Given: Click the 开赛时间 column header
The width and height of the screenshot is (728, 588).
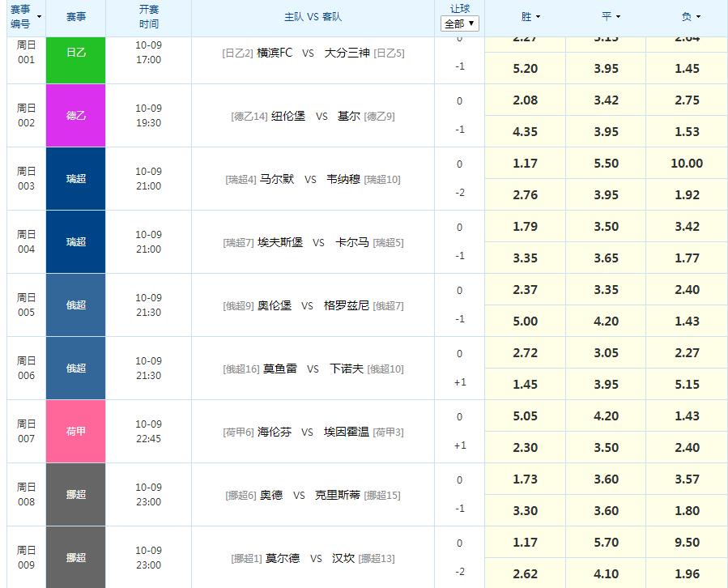Looking at the screenshot, I should click(x=148, y=16).
